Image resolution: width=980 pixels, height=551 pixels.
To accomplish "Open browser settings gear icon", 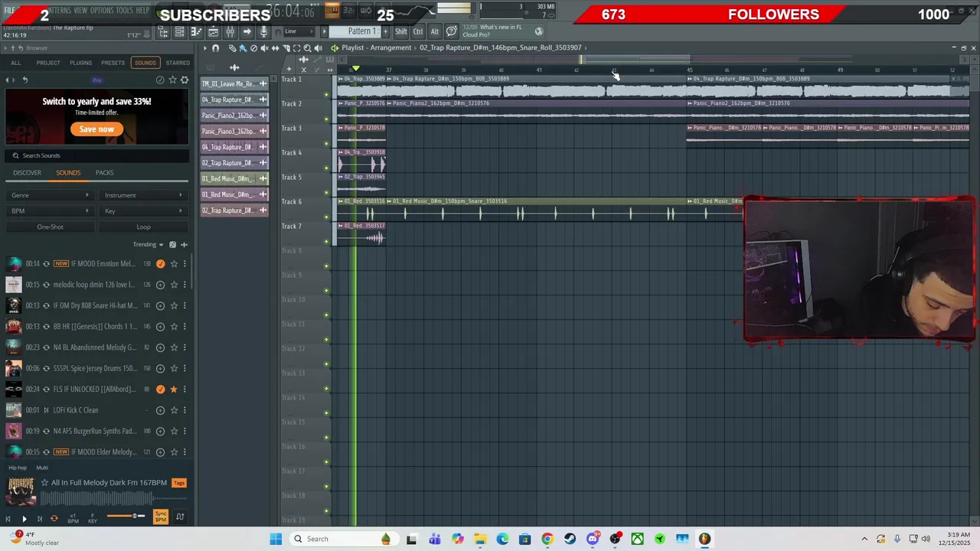I will point(185,80).
